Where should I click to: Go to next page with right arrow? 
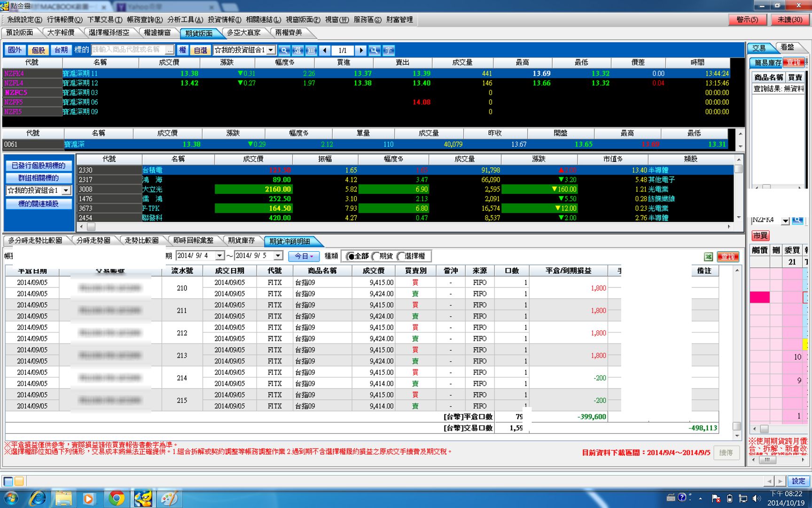(361, 50)
